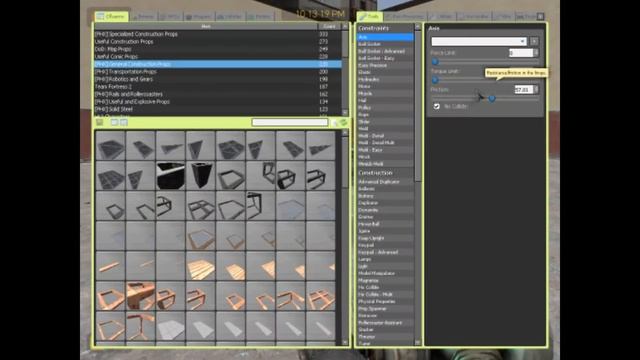The width and height of the screenshot is (640, 360).
Task: Select the Weld - Easy tool
Action: (x=385, y=150)
